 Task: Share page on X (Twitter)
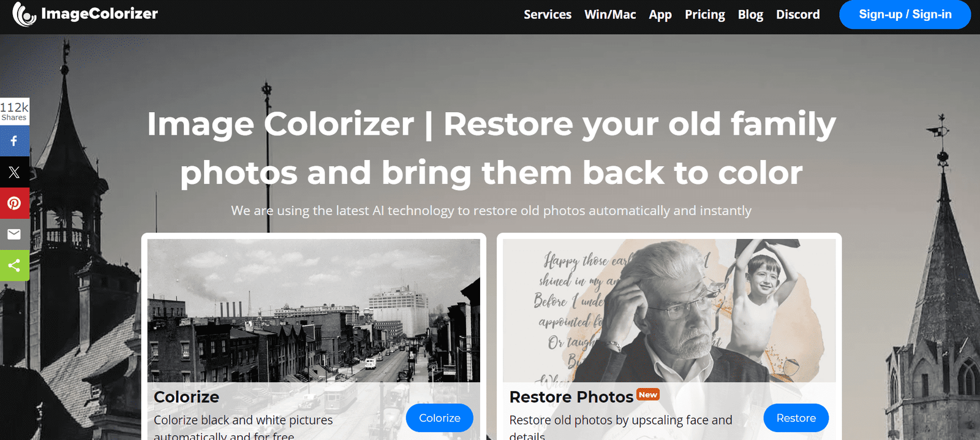click(x=14, y=172)
